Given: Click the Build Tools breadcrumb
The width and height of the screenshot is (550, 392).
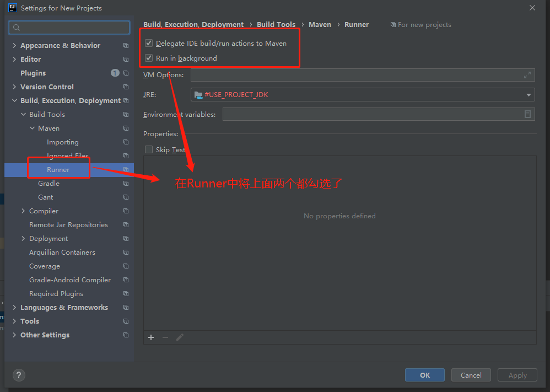Looking at the screenshot, I should [276, 25].
